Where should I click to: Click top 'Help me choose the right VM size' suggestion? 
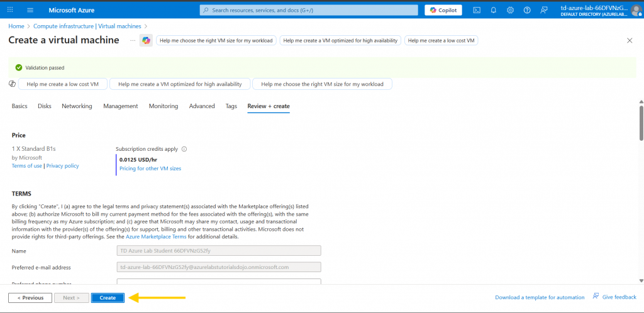(x=216, y=40)
